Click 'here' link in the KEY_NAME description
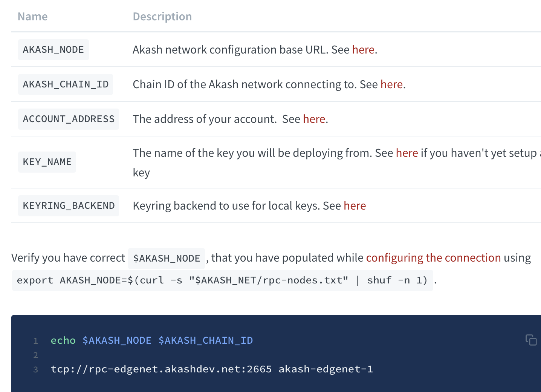 coord(407,153)
